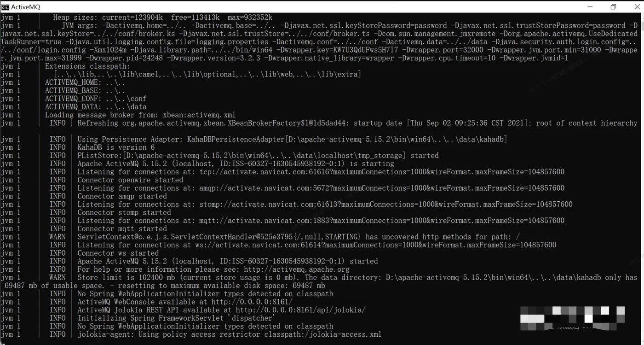The height and width of the screenshot is (345, 644).
Task: Click the ActiveMQ window title text
Action: [x=25, y=7]
